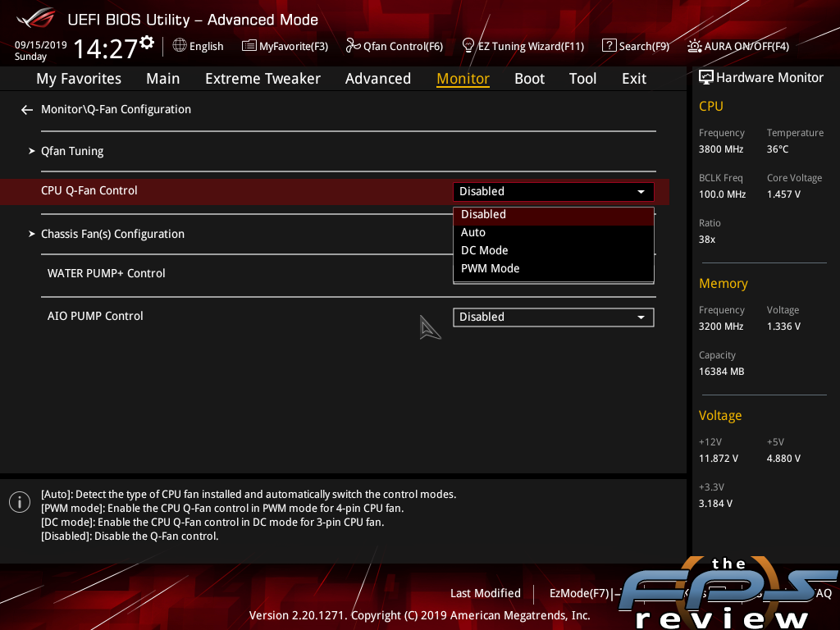
Task: Click MyFavorite(F3) label
Action: [294, 47]
